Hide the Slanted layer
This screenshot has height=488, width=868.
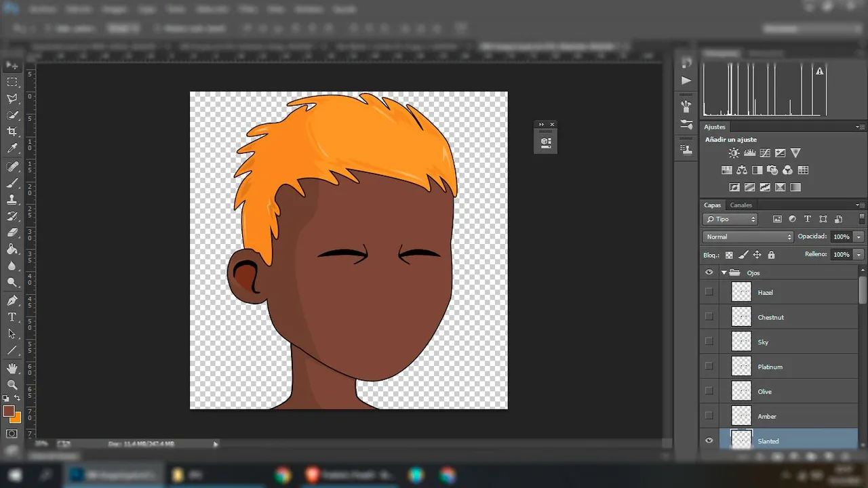click(709, 441)
